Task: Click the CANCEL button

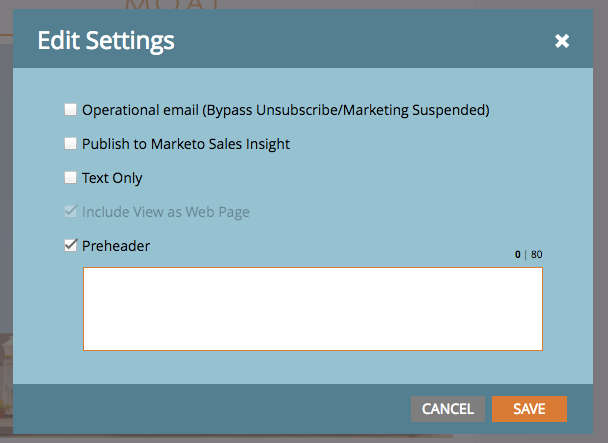Action: click(x=448, y=409)
